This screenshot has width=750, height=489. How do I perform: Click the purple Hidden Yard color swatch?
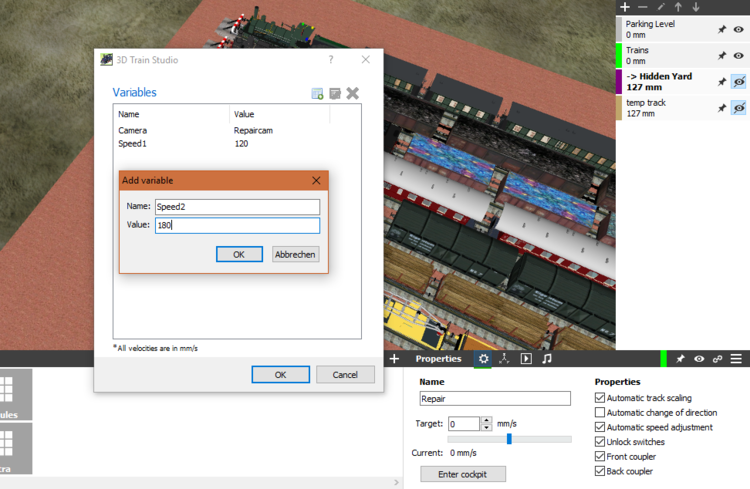coord(618,82)
